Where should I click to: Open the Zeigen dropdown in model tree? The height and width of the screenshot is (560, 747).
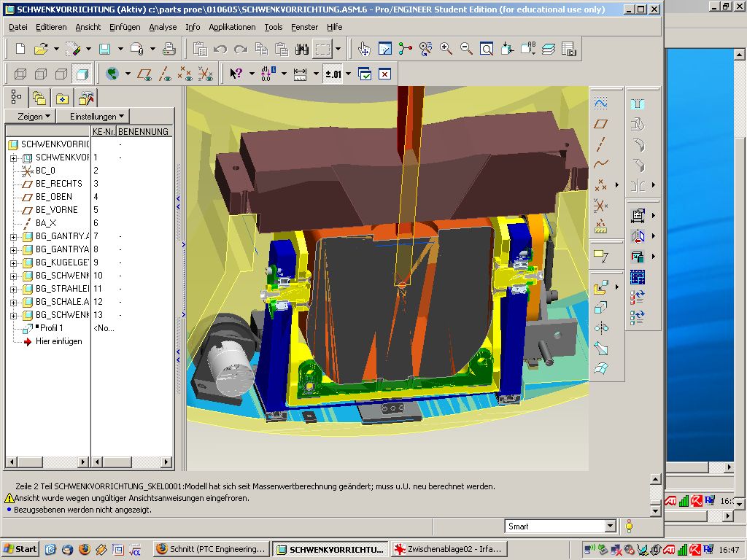click(x=30, y=116)
